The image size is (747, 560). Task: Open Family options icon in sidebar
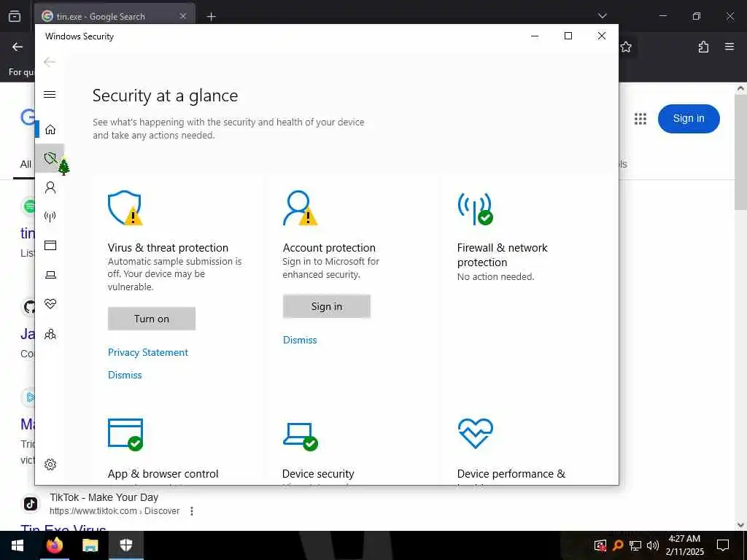point(50,334)
